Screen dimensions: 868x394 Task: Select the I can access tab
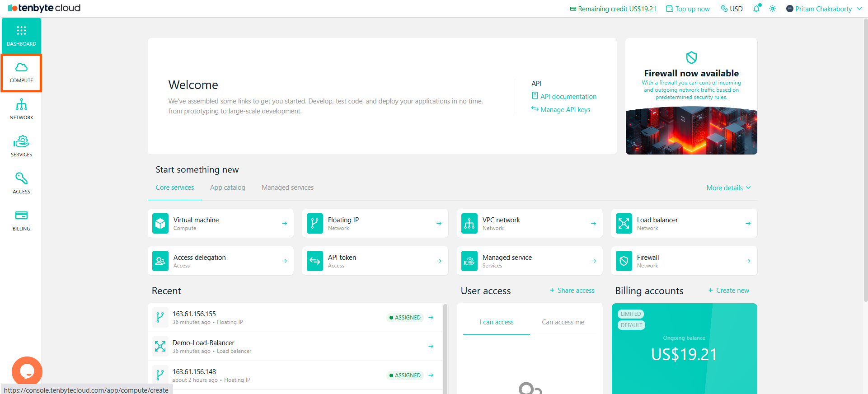point(497,322)
